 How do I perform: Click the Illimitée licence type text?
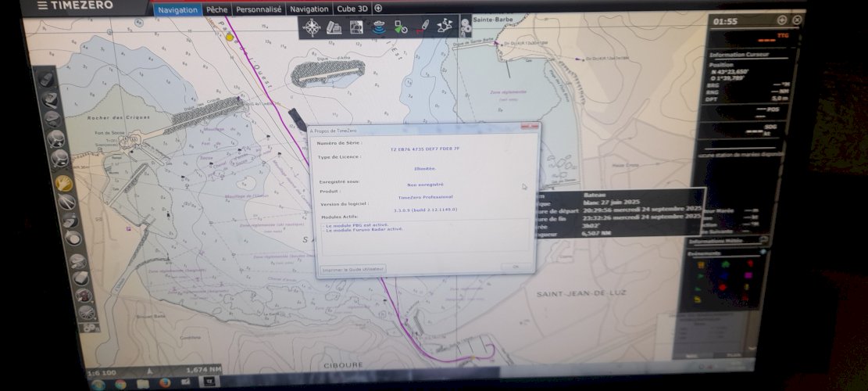coord(425,168)
